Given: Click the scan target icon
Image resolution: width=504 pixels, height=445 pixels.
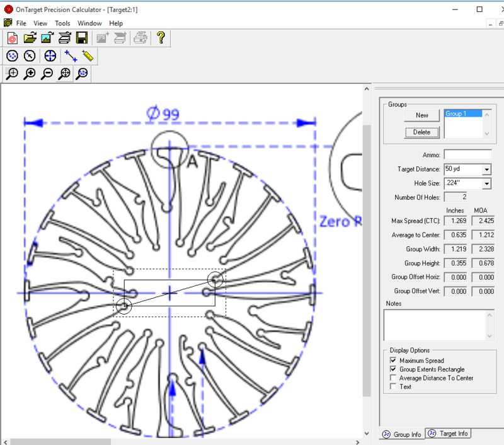Looking at the screenshot, I should point(65,38).
